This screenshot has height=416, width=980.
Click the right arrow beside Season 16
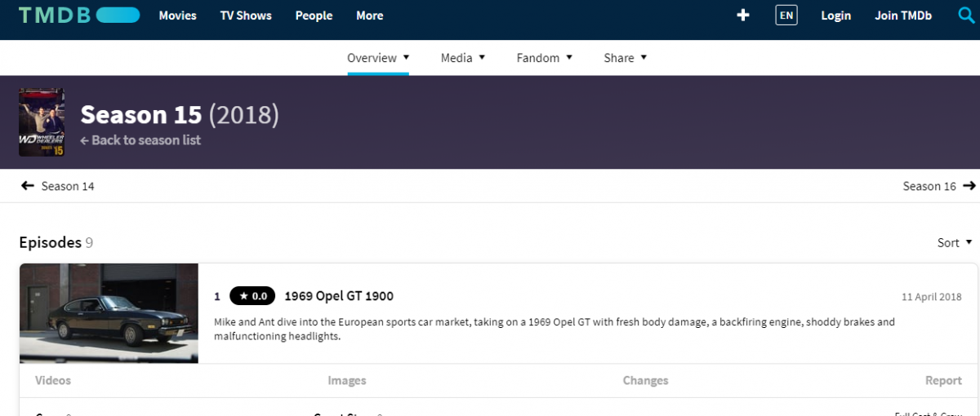[x=969, y=186]
